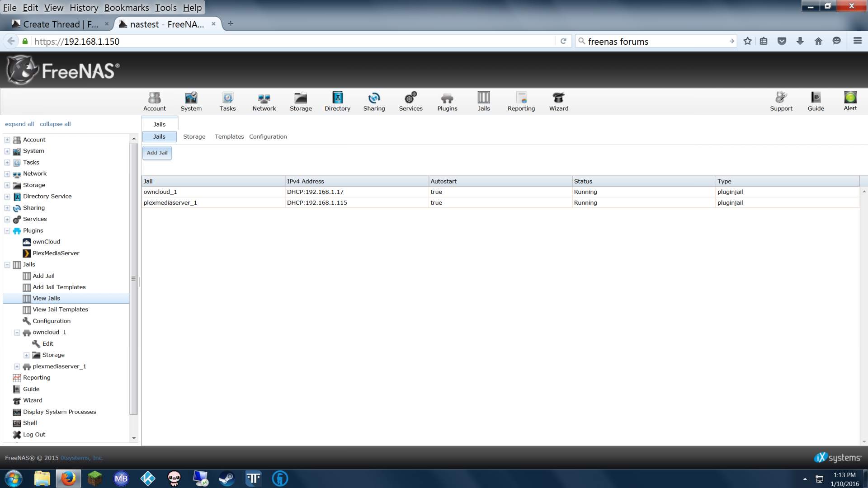Viewport: 868px width, 488px height.
Task: Open Shell from the tree
Action: [30, 423]
